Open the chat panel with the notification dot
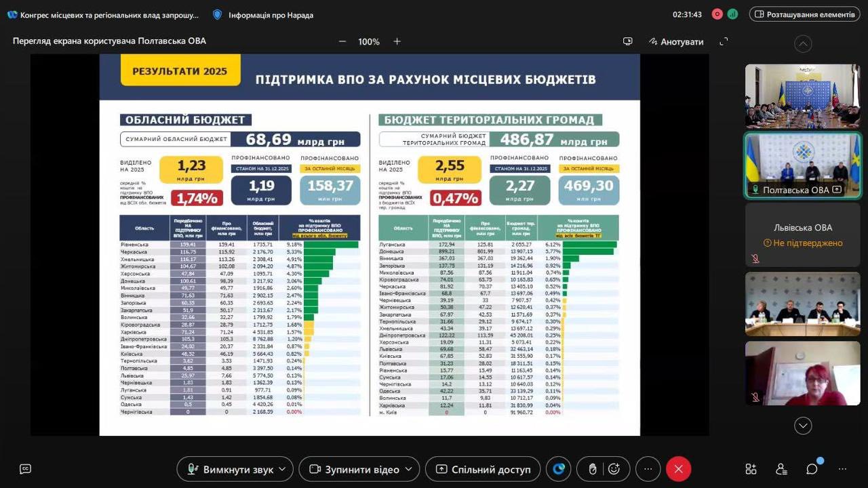This screenshot has height=488, width=868. [812, 469]
